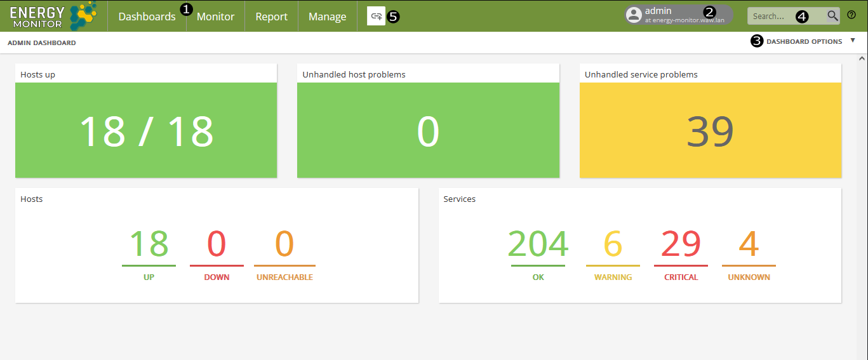Click the 18 hosts UP count
The height and width of the screenshot is (360, 868).
149,245
